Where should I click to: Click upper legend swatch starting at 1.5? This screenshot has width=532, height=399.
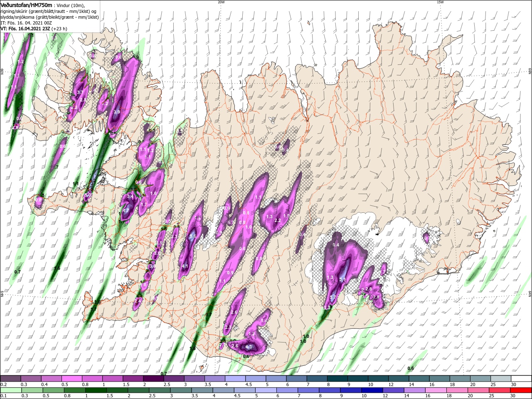pos(133,378)
